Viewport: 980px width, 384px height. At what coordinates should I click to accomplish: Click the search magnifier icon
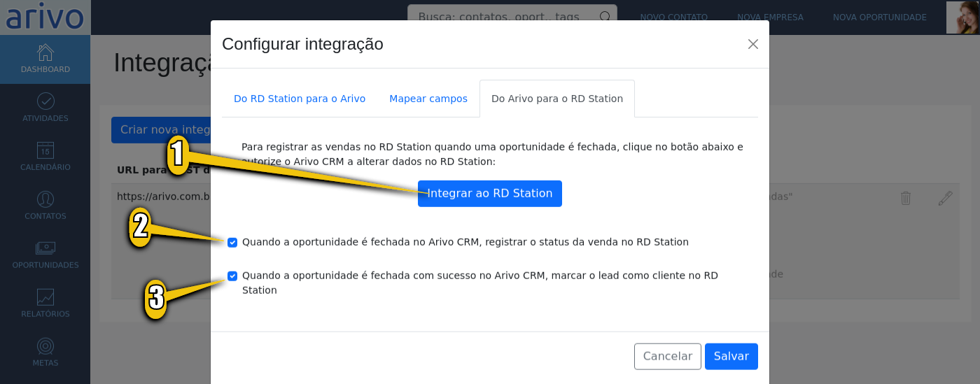(x=605, y=17)
